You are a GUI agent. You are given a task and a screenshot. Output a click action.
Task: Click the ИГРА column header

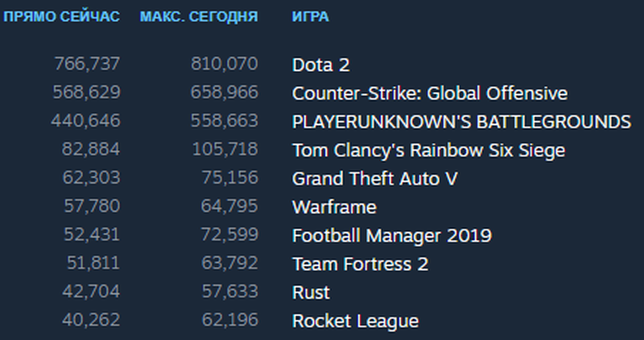tap(311, 17)
